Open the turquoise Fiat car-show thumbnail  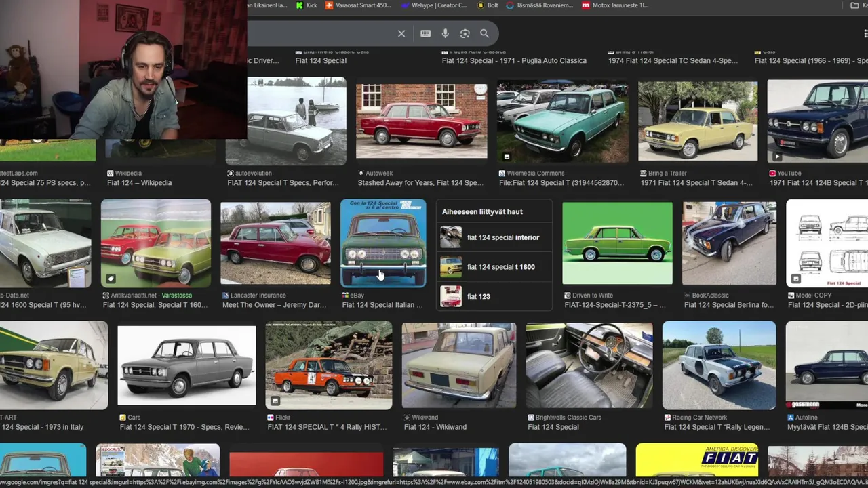[563, 121]
